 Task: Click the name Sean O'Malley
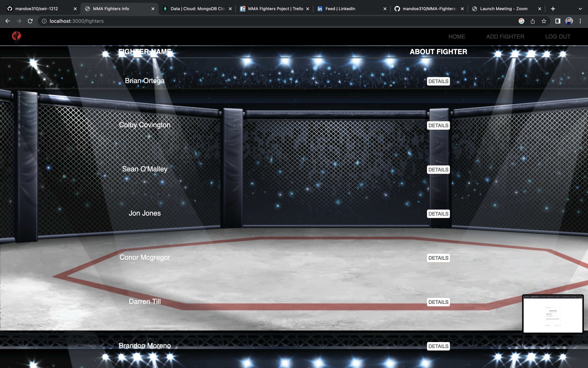pos(145,169)
